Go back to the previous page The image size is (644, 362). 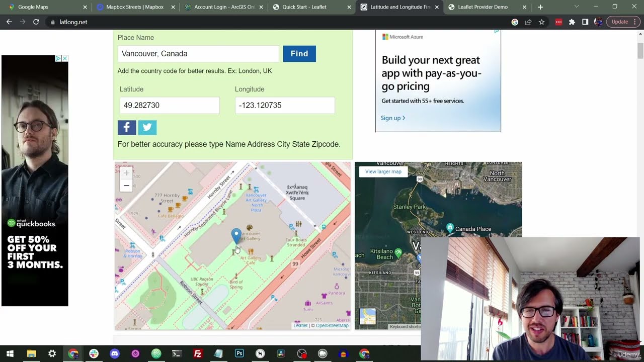[x=9, y=22]
